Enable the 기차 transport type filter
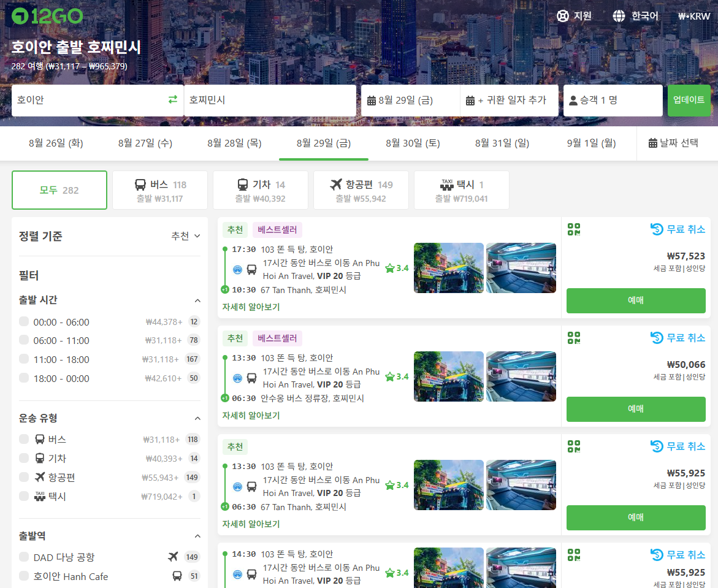This screenshot has height=588, width=718. click(x=24, y=458)
